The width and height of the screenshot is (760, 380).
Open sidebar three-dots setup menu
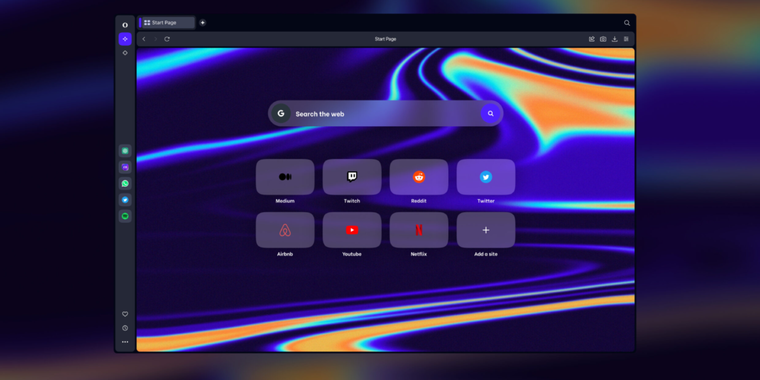click(x=125, y=342)
